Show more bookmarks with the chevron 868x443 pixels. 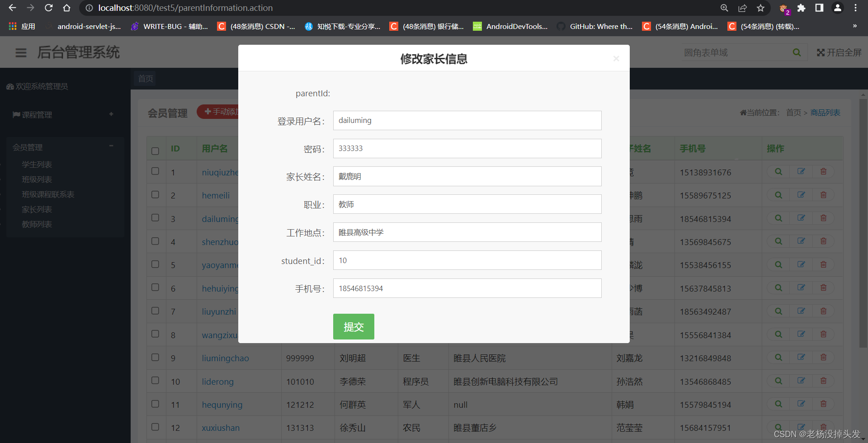click(854, 26)
